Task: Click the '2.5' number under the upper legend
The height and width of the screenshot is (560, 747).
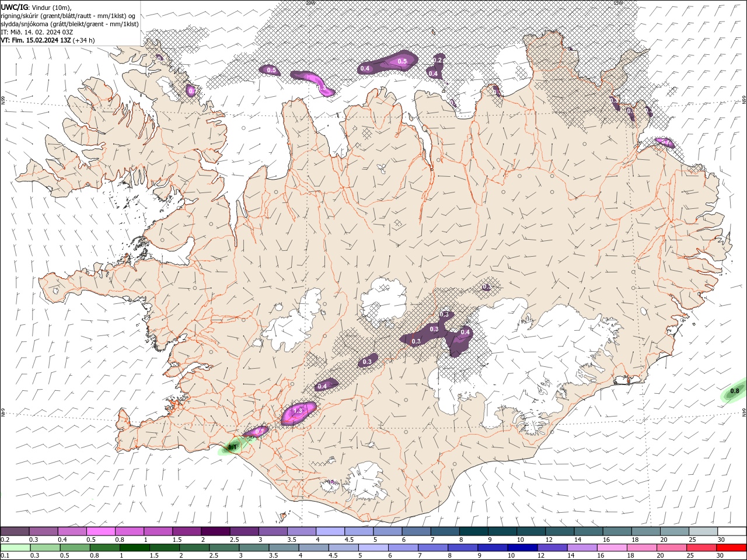Action: pyautogui.click(x=234, y=540)
